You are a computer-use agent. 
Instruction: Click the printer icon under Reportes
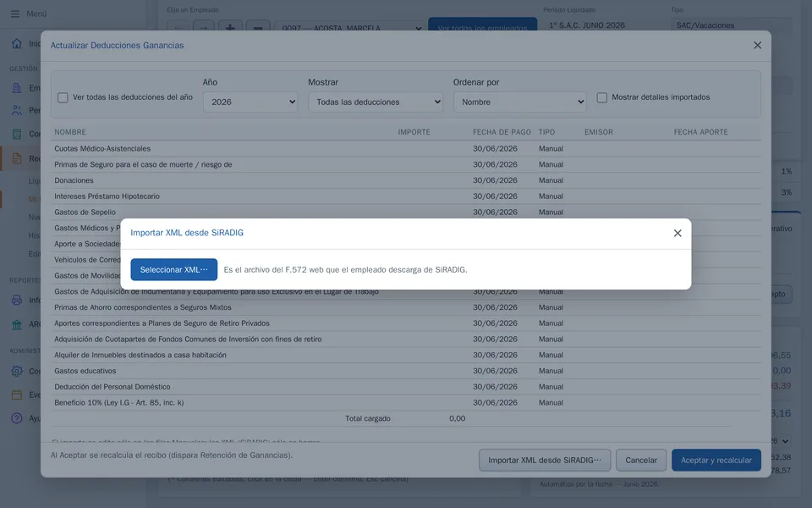click(x=17, y=300)
